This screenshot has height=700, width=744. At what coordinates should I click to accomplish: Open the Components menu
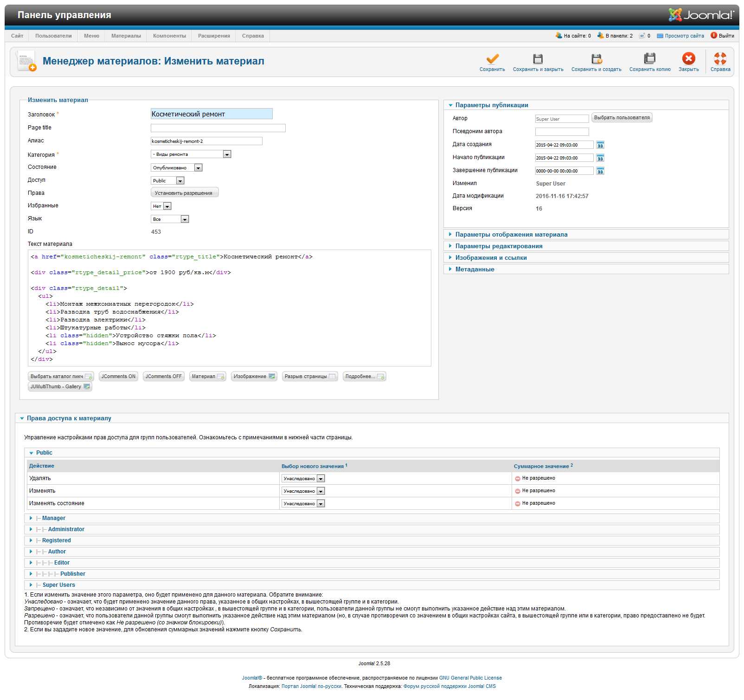tap(169, 36)
